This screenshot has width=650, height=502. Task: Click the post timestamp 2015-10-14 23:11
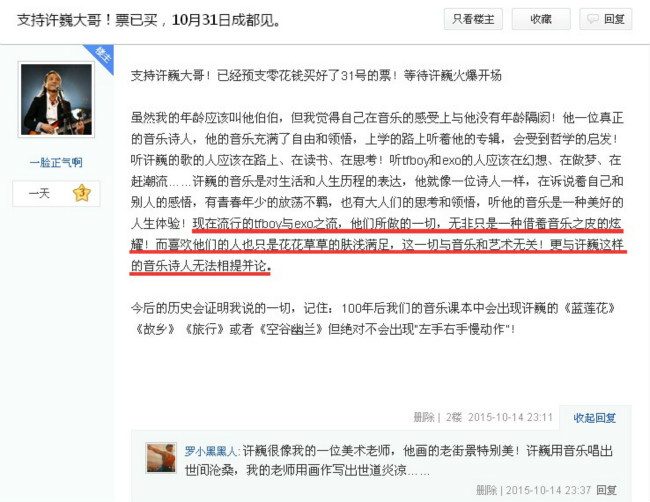510,417
